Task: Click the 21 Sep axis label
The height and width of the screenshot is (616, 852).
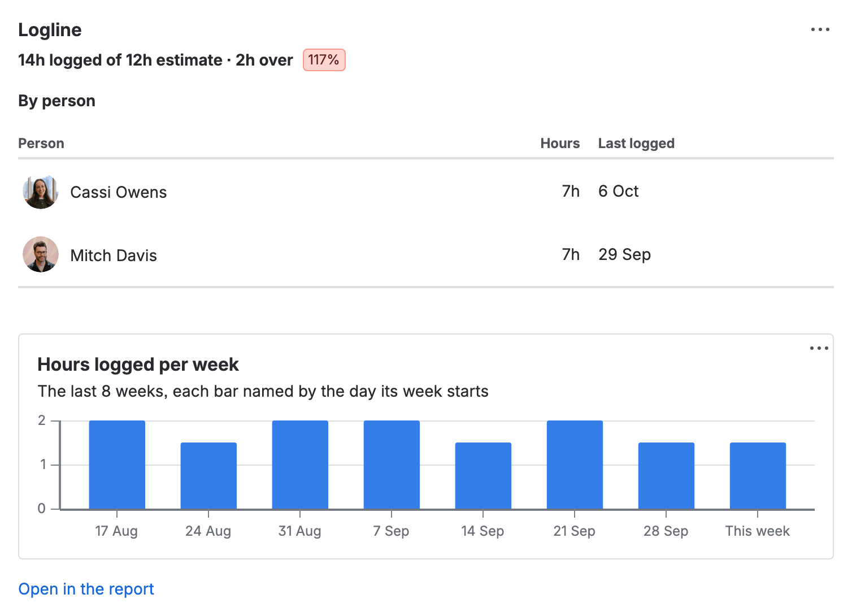Action: coord(575,531)
